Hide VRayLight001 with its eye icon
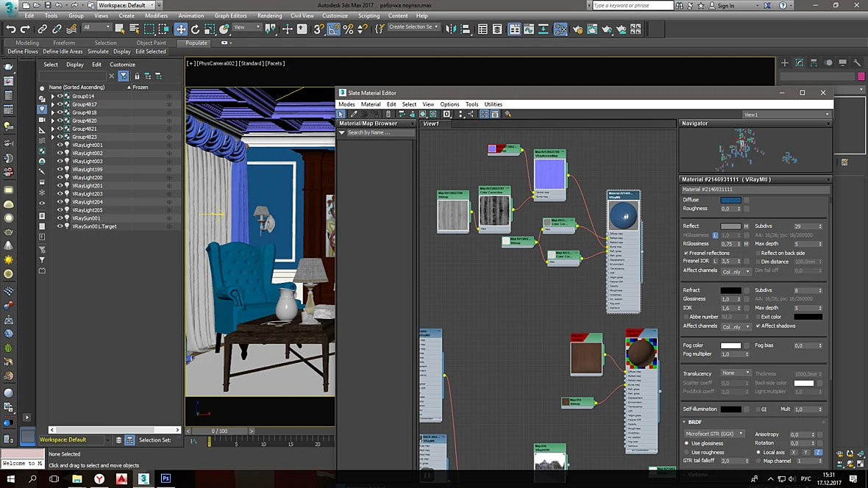This screenshot has width=868, height=488. (60, 145)
